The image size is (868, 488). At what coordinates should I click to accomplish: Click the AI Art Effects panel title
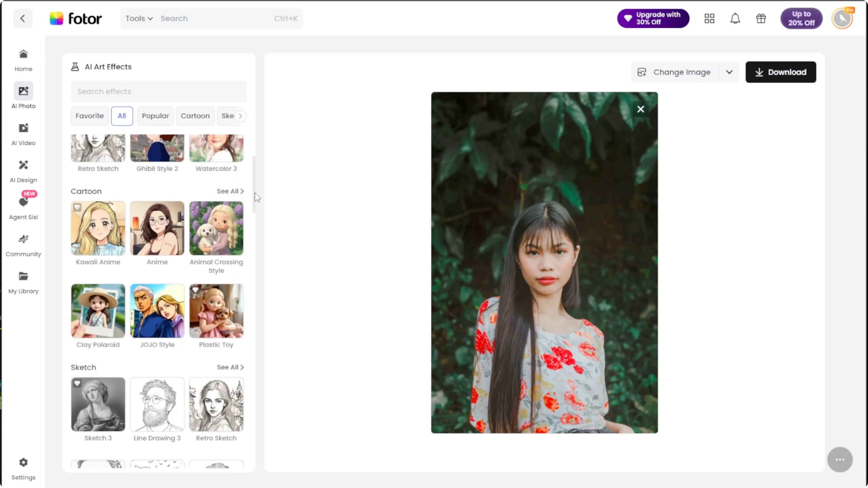coord(108,67)
